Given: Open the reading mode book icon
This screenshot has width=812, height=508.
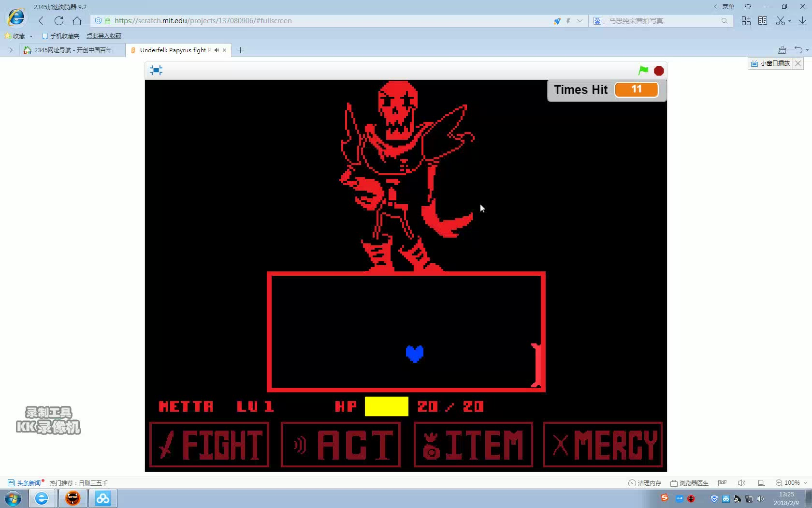Looking at the screenshot, I should click(763, 21).
